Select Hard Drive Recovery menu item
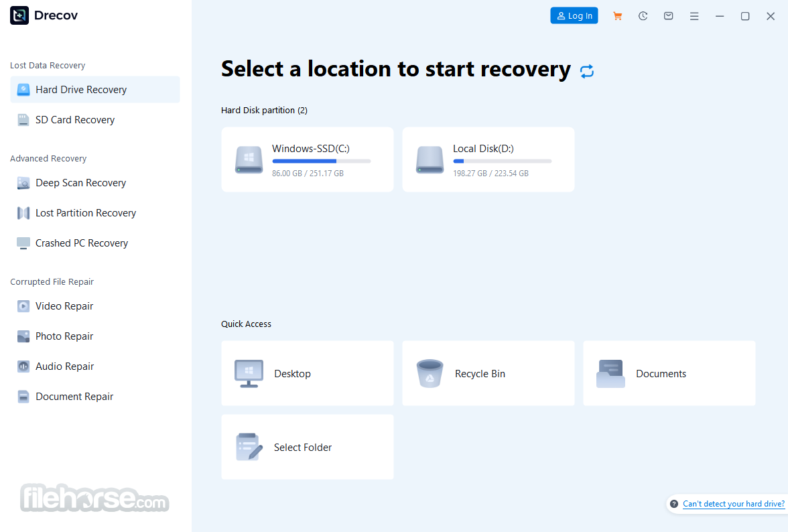788x532 pixels. click(x=95, y=89)
